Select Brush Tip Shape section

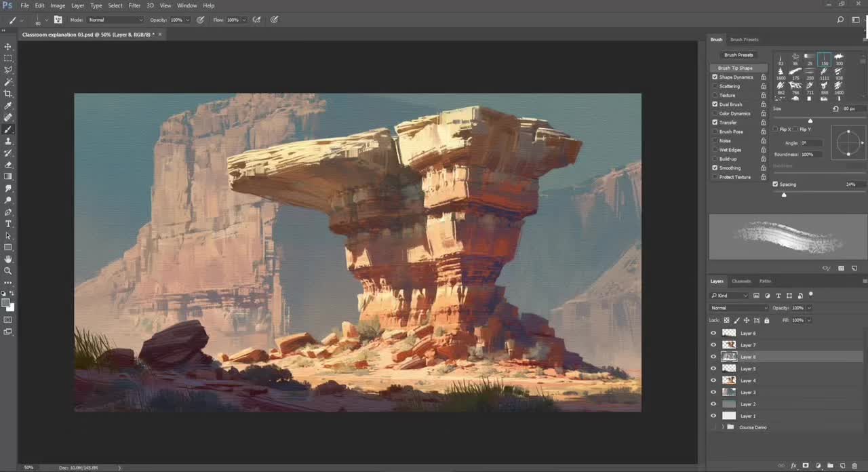(738, 68)
